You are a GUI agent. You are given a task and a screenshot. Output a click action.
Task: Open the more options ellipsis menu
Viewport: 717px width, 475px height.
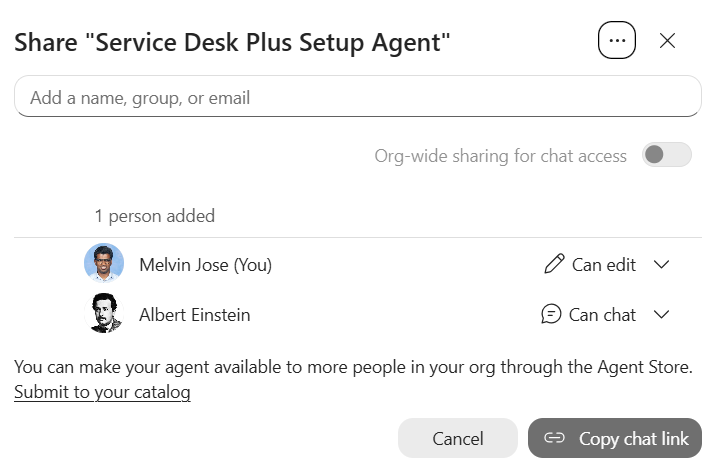(x=616, y=40)
